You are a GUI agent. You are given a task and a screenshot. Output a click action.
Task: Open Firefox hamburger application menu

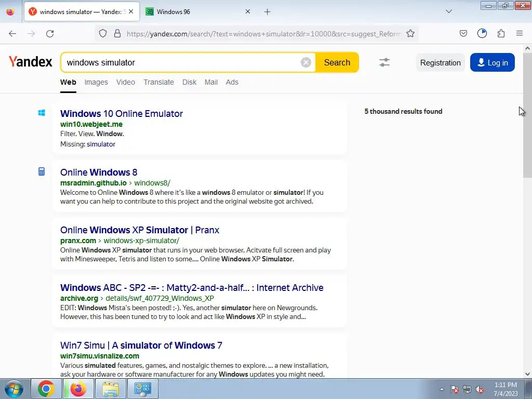(520, 34)
